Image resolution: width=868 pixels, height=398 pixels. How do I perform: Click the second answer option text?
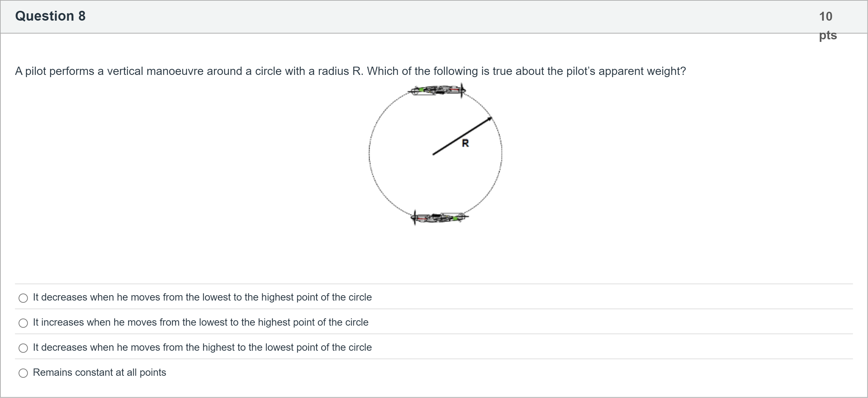pyautogui.click(x=200, y=322)
